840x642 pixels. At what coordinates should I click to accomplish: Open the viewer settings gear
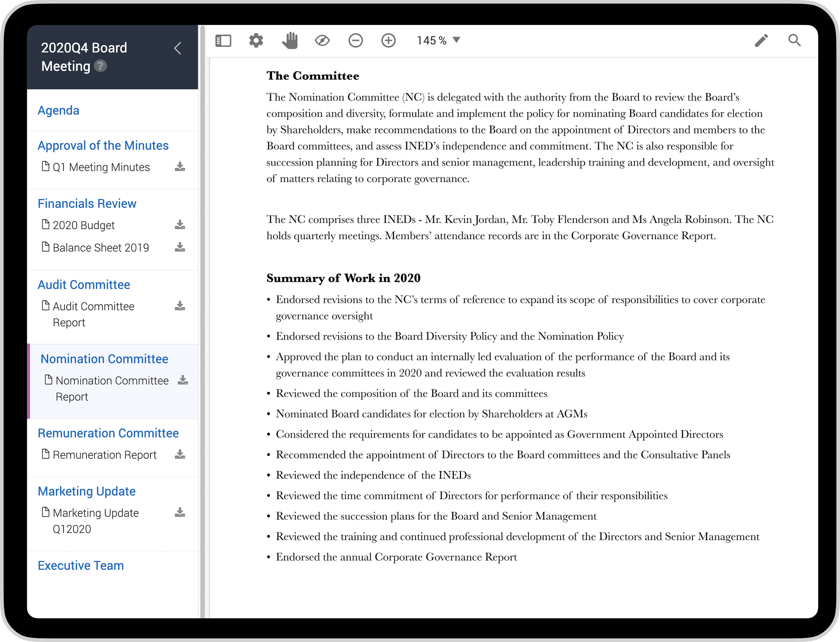pos(256,40)
